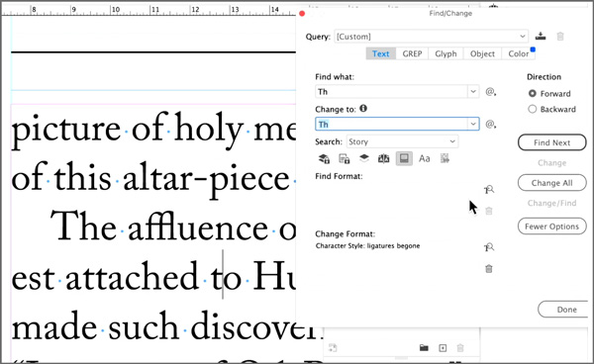This screenshot has height=364, width=594.
Task: Select the Backward direction radio button
Action: tap(533, 109)
